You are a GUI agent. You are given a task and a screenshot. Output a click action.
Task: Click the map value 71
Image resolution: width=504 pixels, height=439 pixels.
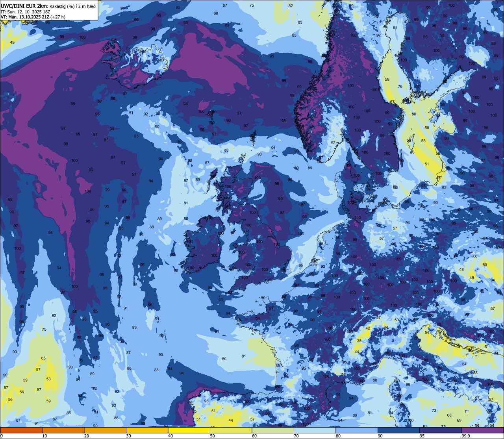467,412
